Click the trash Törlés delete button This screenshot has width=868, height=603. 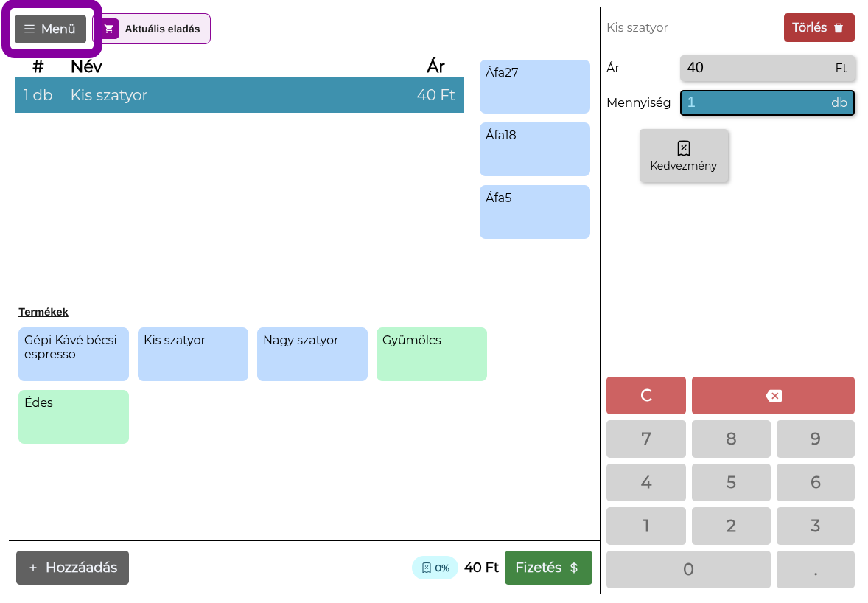[x=819, y=28]
